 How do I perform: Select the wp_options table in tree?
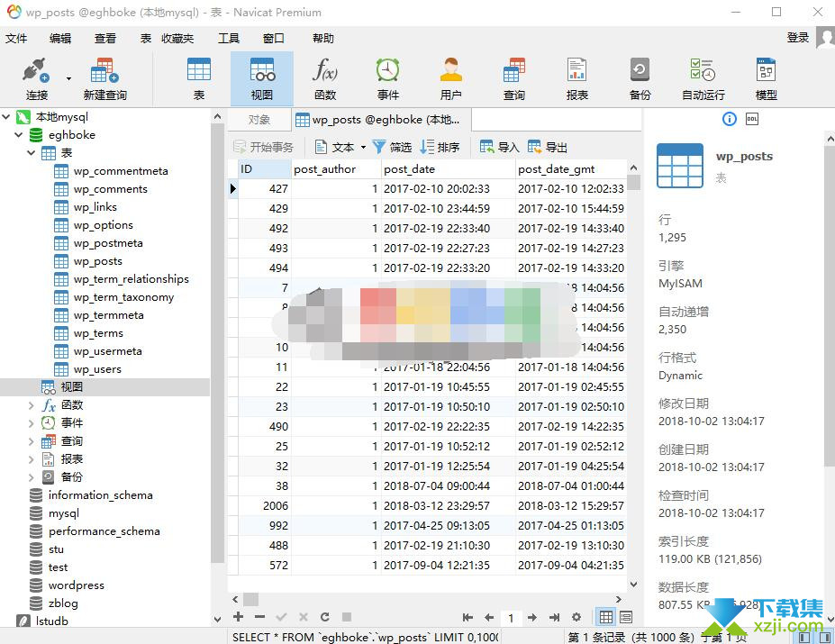pos(103,225)
